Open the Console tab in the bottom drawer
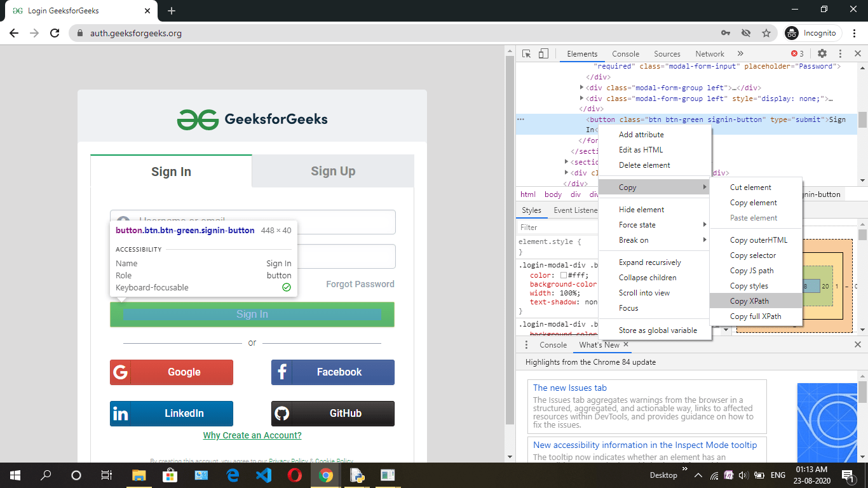Image resolution: width=868 pixels, height=488 pixels. [553, 345]
